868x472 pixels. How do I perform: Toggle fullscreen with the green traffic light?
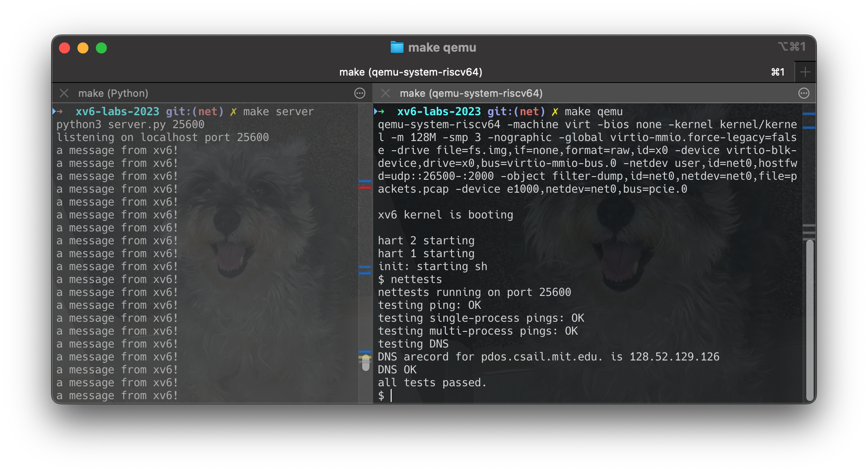pos(101,47)
